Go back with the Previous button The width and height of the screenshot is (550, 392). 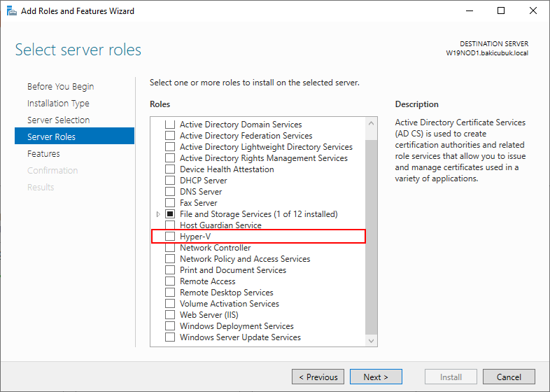[x=318, y=377]
